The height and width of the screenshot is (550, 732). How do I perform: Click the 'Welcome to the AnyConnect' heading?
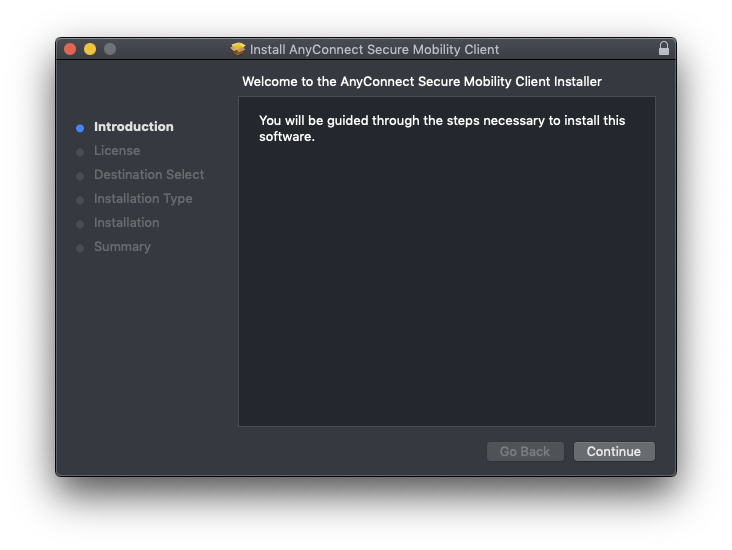[x=422, y=81]
